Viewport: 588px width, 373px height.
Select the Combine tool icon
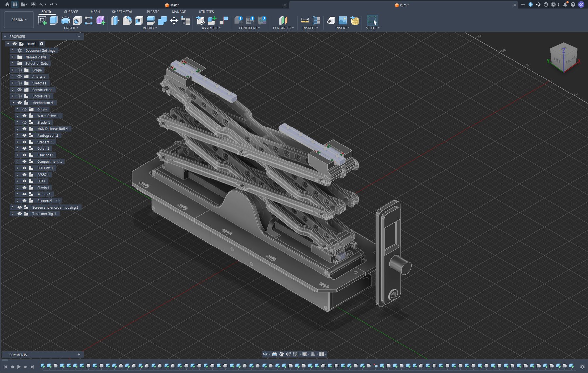pos(162,20)
